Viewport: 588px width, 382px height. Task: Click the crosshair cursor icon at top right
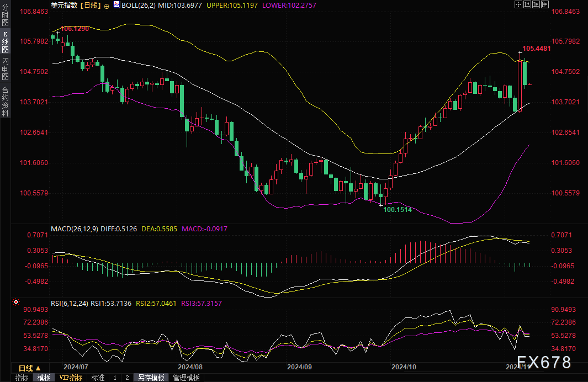pyautogui.click(x=518, y=4)
